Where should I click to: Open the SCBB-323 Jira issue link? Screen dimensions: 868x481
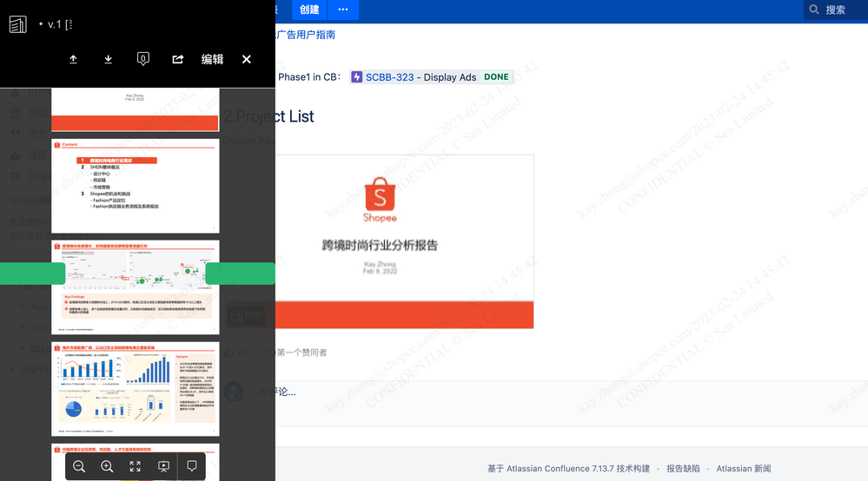[x=390, y=77]
